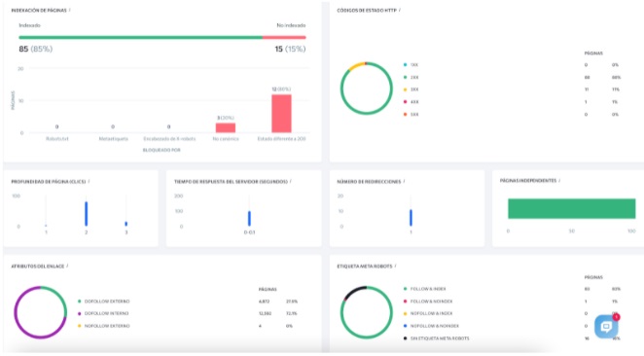Click the 4,872 Dofollow Externo page count
The image size is (644, 356).
[x=264, y=302]
